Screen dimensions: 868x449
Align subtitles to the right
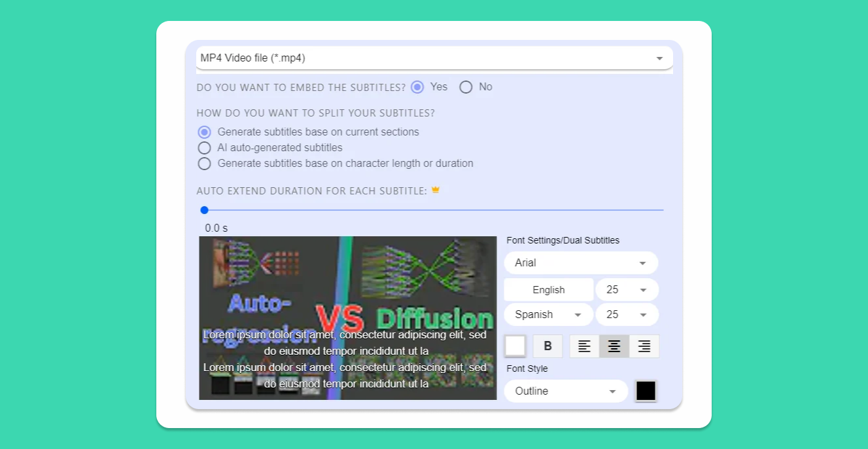click(644, 346)
